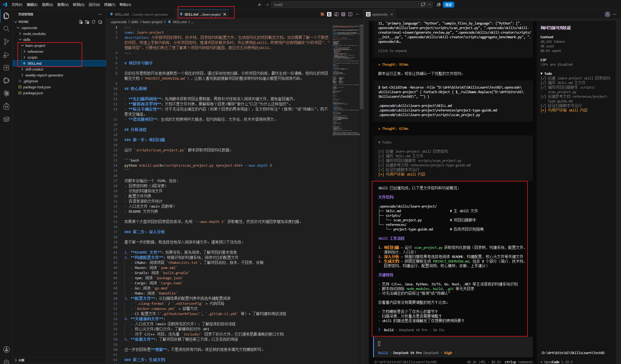The width and height of the screenshot is (621, 364).
Task: Open the chat sparkle icon in title bar
Action: (x=423, y=5)
